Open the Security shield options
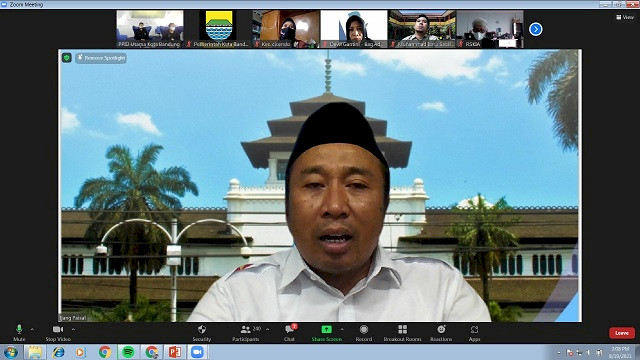This screenshot has width=640, height=360. 202,333
